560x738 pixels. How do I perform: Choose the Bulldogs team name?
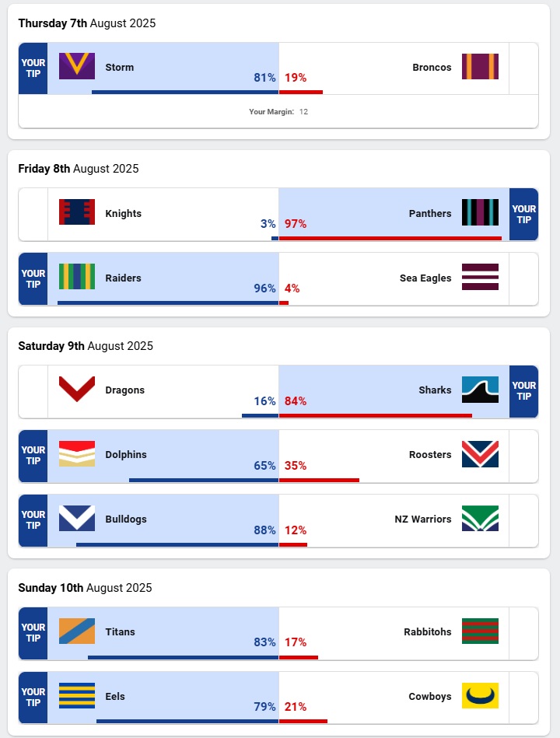click(x=126, y=519)
